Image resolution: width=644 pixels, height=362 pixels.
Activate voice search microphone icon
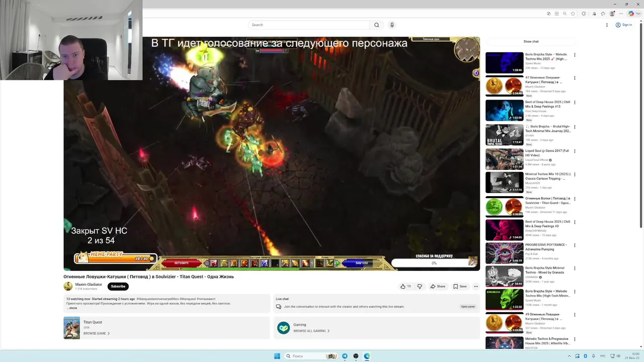[392, 25]
